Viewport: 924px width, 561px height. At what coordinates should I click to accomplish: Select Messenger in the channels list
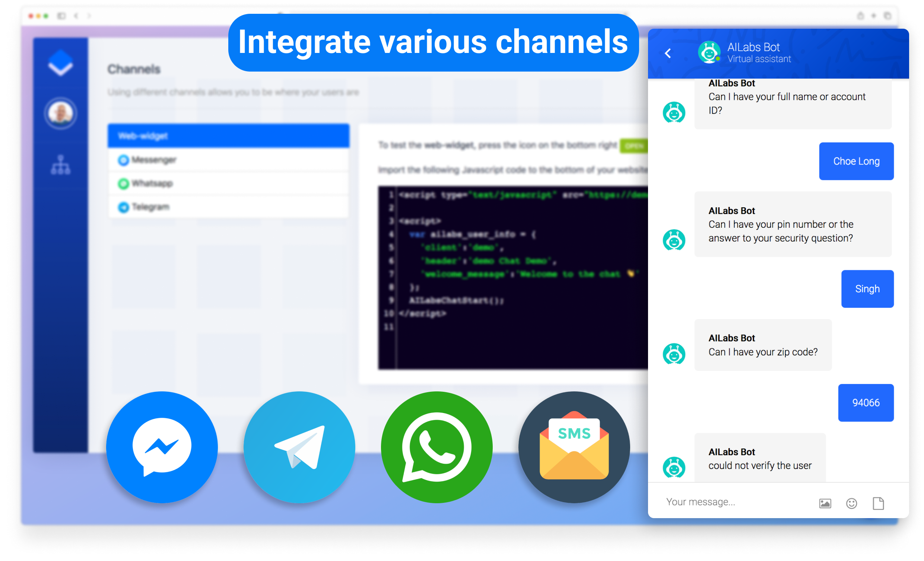click(228, 160)
